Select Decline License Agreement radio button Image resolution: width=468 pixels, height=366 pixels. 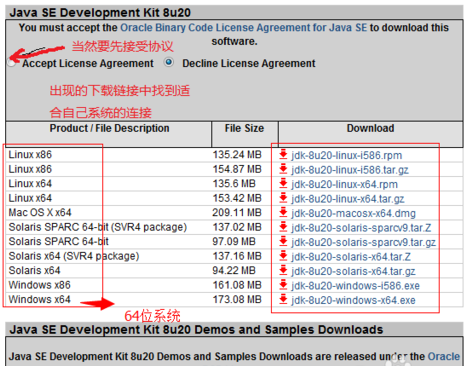tap(169, 62)
